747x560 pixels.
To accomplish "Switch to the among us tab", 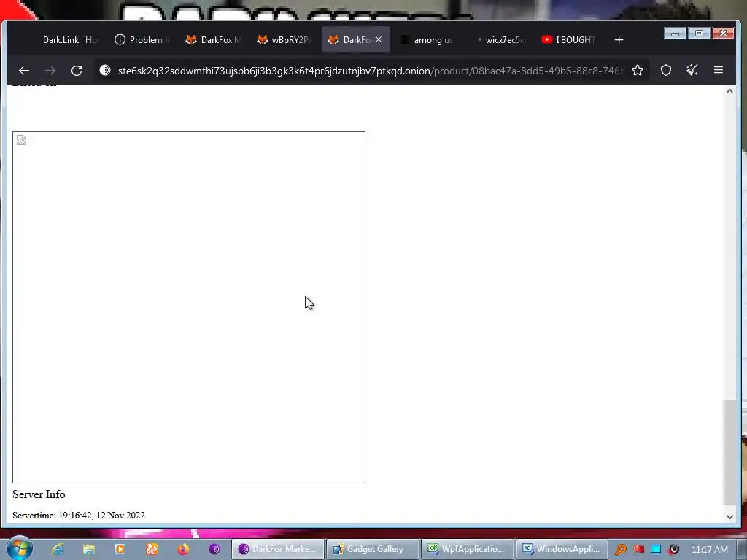I will (427, 40).
